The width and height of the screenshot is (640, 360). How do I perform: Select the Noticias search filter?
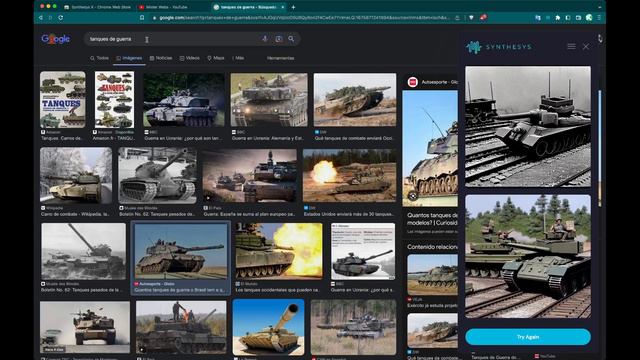pyautogui.click(x=161, y=58)
